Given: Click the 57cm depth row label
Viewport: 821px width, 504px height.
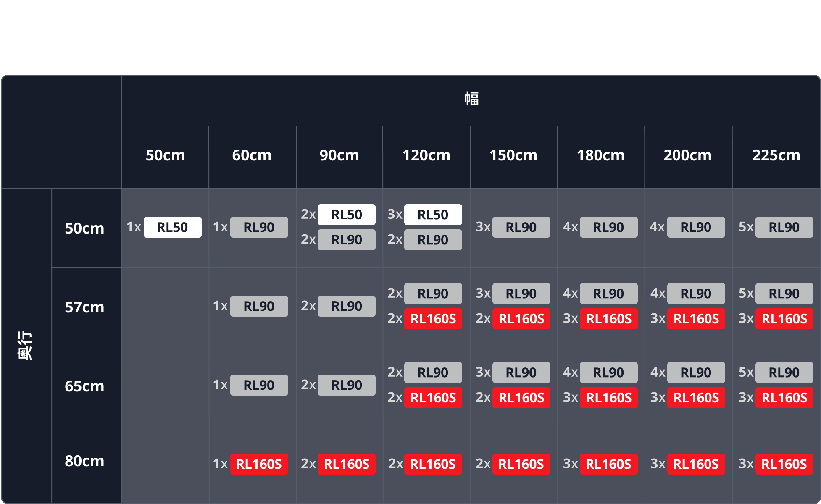Looking at the screenshot, I should (x=84, y=307).
